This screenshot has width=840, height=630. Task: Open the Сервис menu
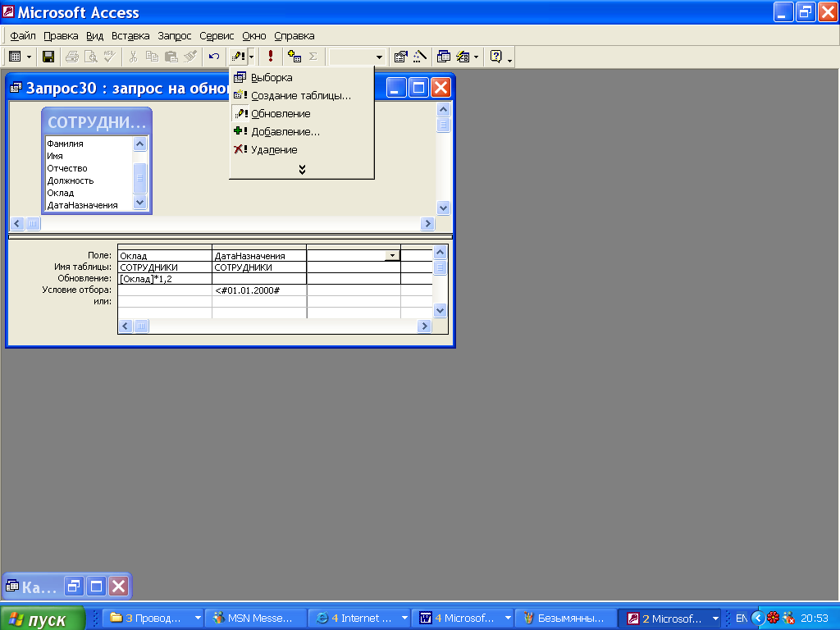[x=217, y=36]
